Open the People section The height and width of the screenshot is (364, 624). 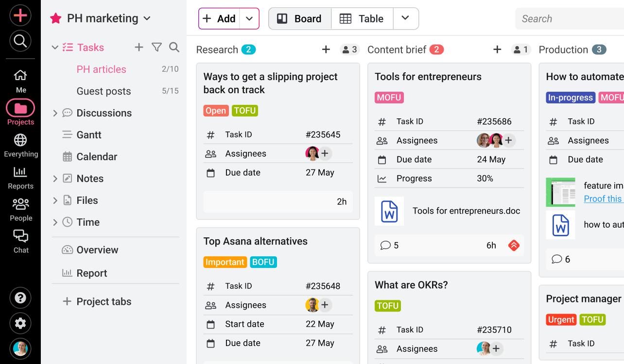click(x=20, y=204)
